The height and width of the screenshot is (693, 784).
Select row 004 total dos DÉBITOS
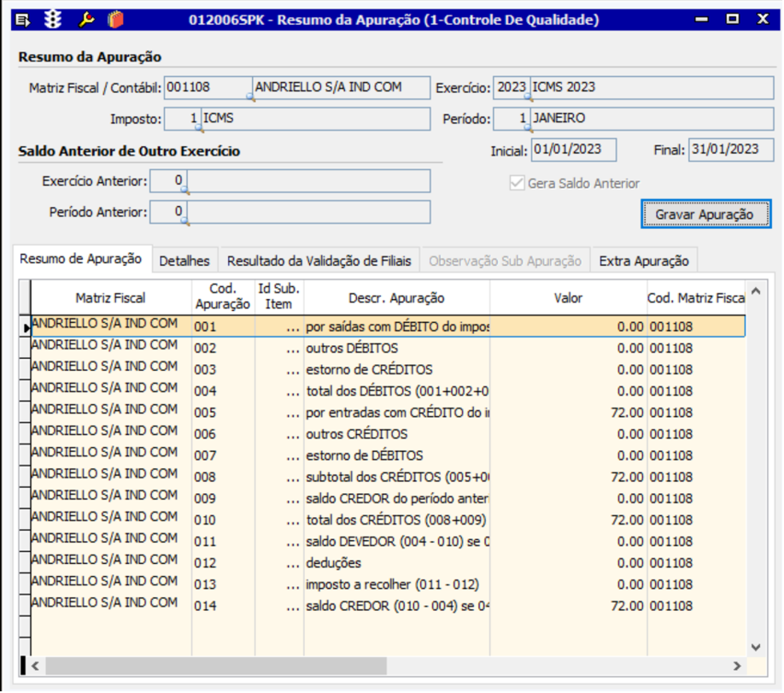pos(388,391)
